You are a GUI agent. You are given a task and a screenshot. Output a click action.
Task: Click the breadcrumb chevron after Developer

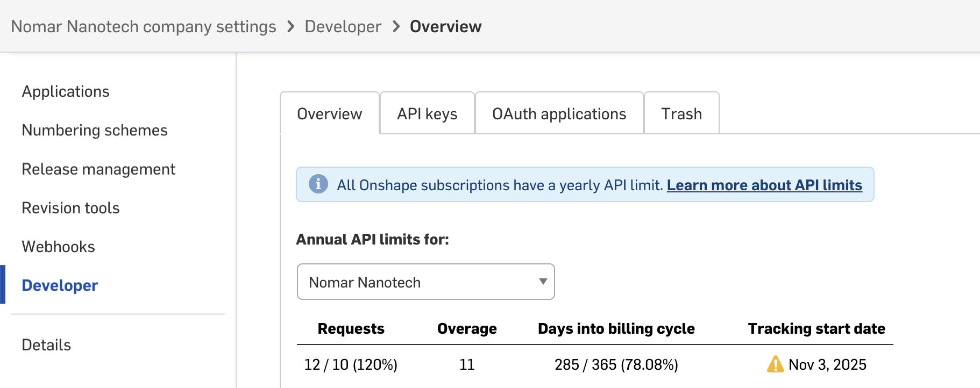click(396, 26)
